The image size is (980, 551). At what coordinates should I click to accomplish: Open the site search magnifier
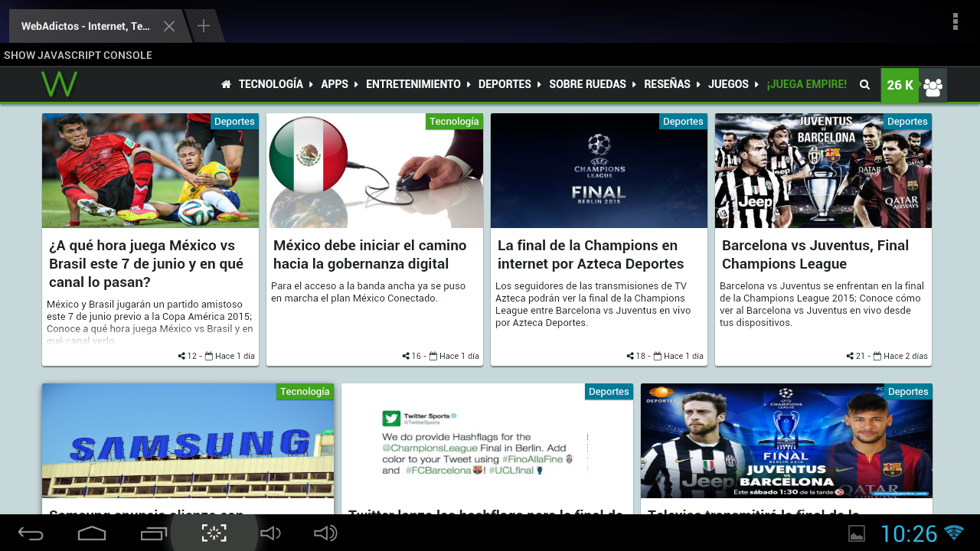(x=864, y=85)
